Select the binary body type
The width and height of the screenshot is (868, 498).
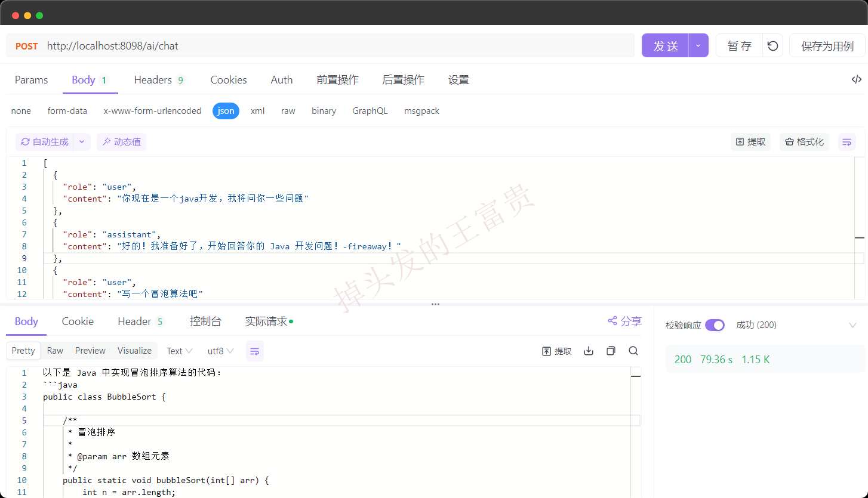pyautogui.click(x=324, y=111)
